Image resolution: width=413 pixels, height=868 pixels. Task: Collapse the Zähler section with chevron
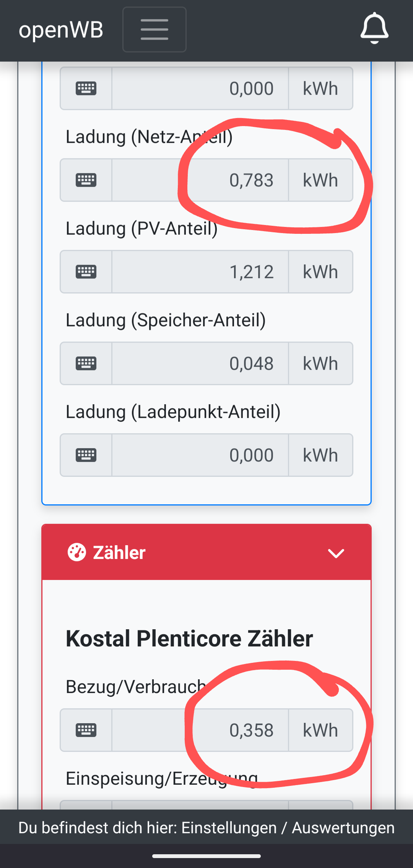336,553
